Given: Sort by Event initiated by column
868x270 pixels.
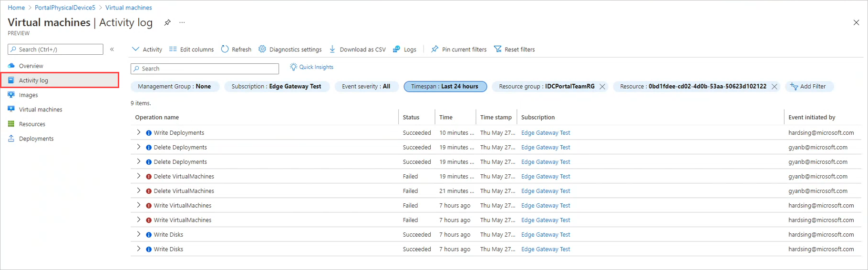Looking at the screenshot, I should coord(812,117).
